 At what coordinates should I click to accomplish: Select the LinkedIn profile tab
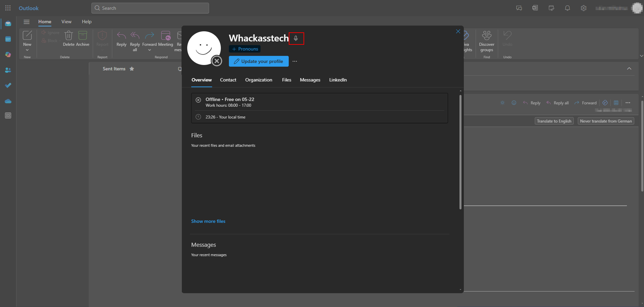pos(338,80)
